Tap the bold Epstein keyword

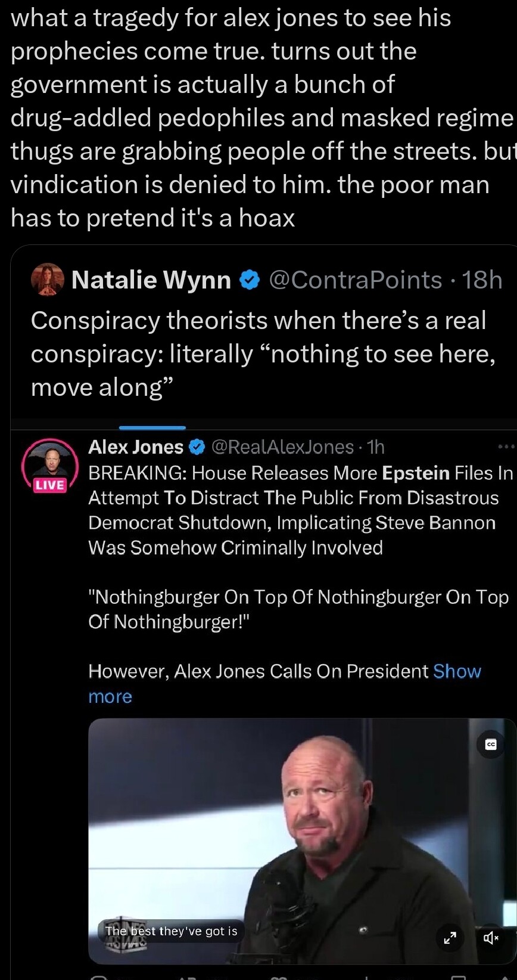click(x=416, y=473)
